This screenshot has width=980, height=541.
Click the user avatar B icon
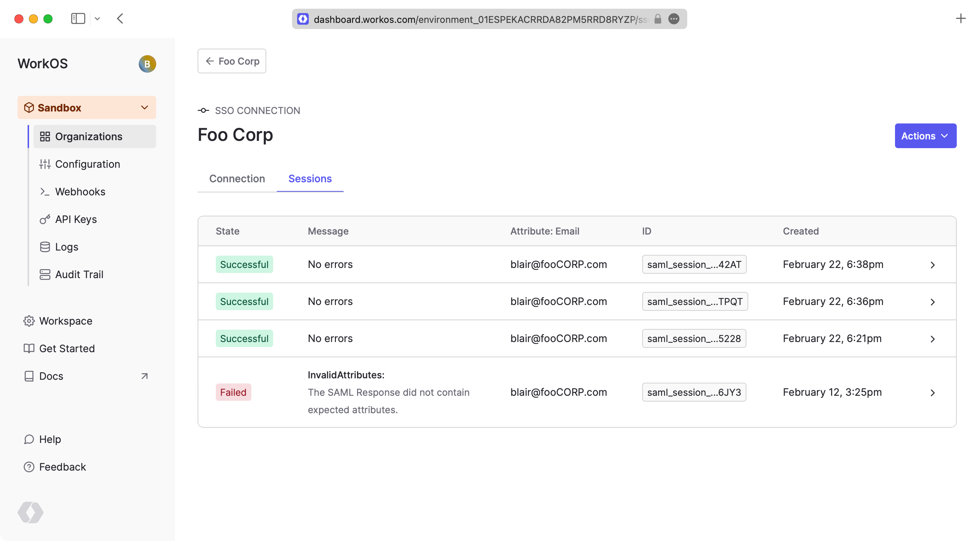147,64
